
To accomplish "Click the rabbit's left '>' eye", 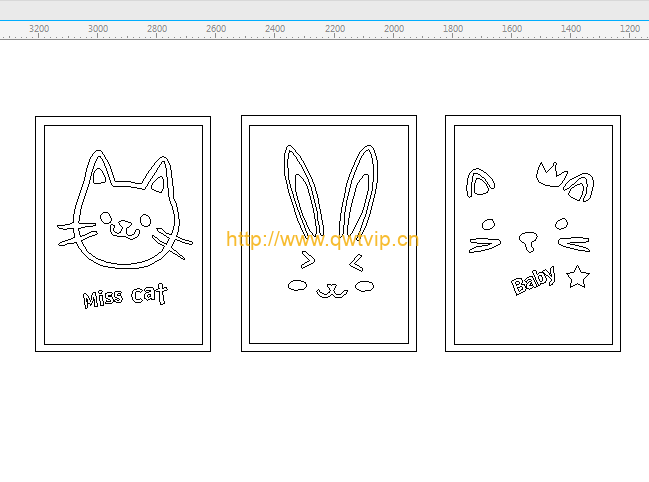I will tap(308, 259).
